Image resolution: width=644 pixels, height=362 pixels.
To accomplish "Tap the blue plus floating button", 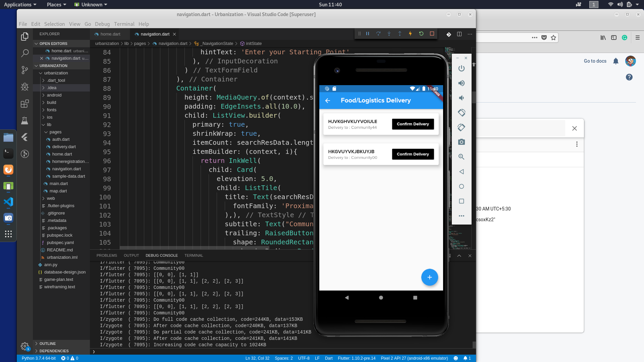I will point(429,277).
